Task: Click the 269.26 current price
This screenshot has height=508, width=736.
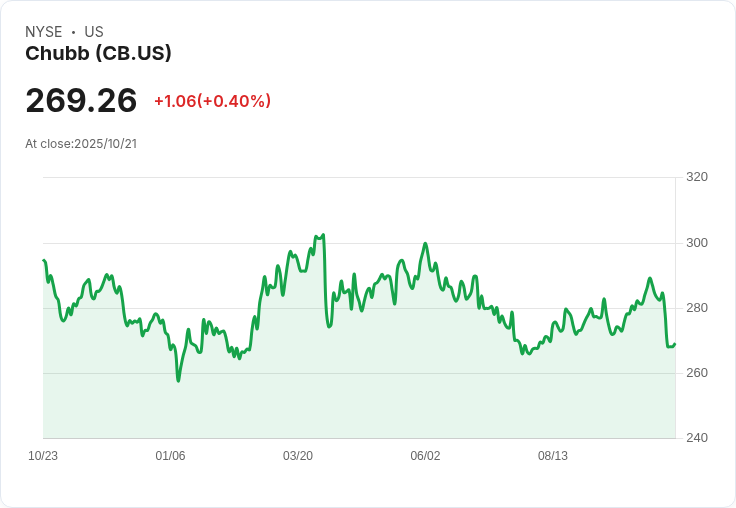Action: 81,101
